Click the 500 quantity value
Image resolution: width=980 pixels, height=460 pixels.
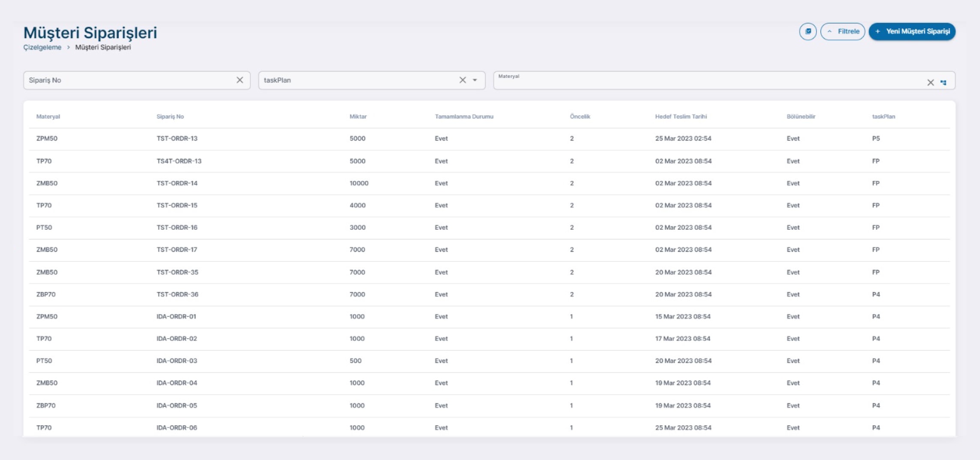pos(356,361)
